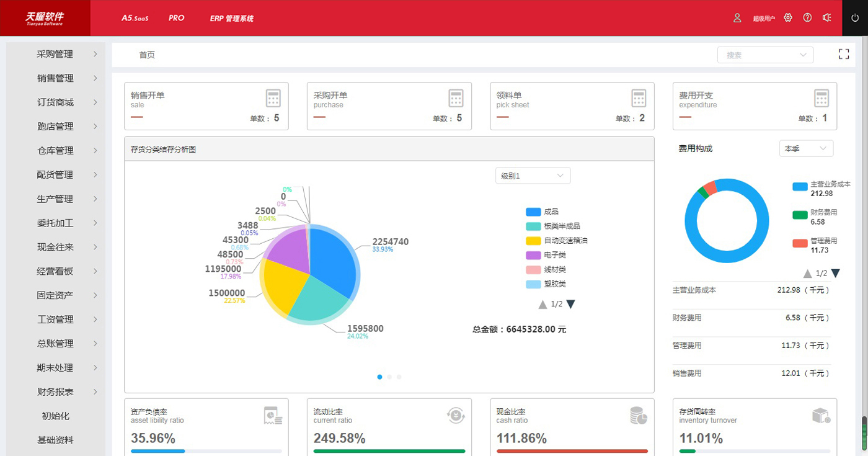Image resolution: width=868 pixels, height=456 pixels.
Task: Click calculator icon on 销售开单 card
Action: [x=273, y=98]
